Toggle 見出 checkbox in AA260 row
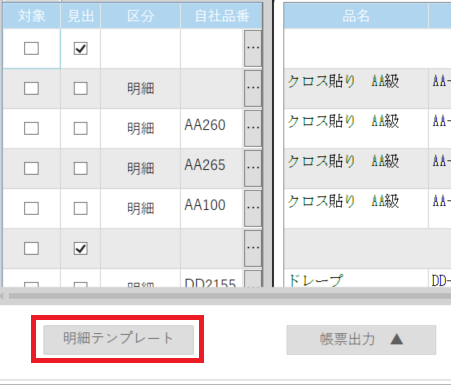 (81, 128)
